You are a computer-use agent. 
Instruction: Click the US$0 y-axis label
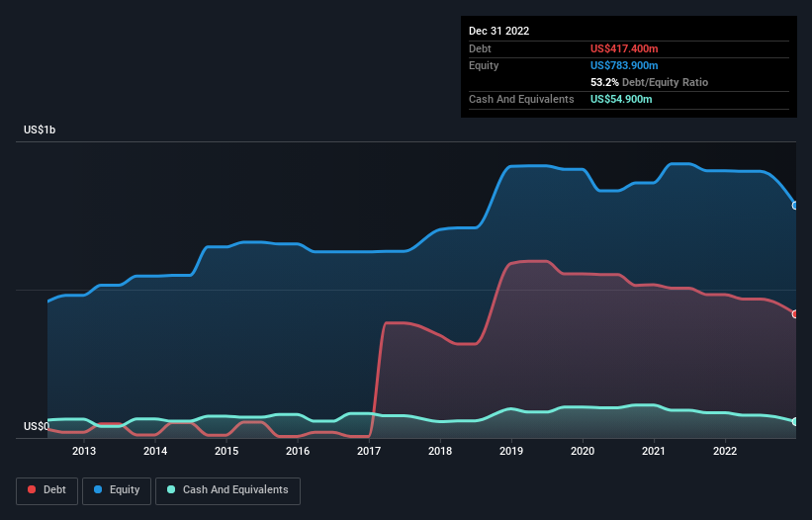coord(37,426)
